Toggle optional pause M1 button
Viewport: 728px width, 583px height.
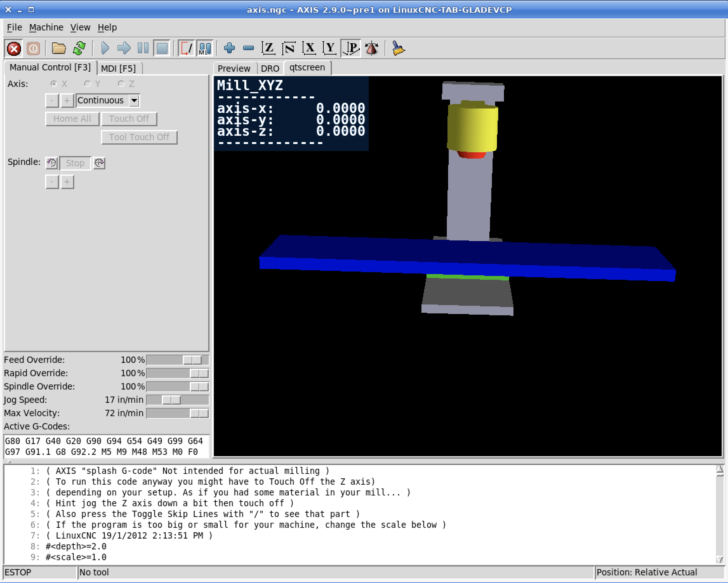[205, 48]
